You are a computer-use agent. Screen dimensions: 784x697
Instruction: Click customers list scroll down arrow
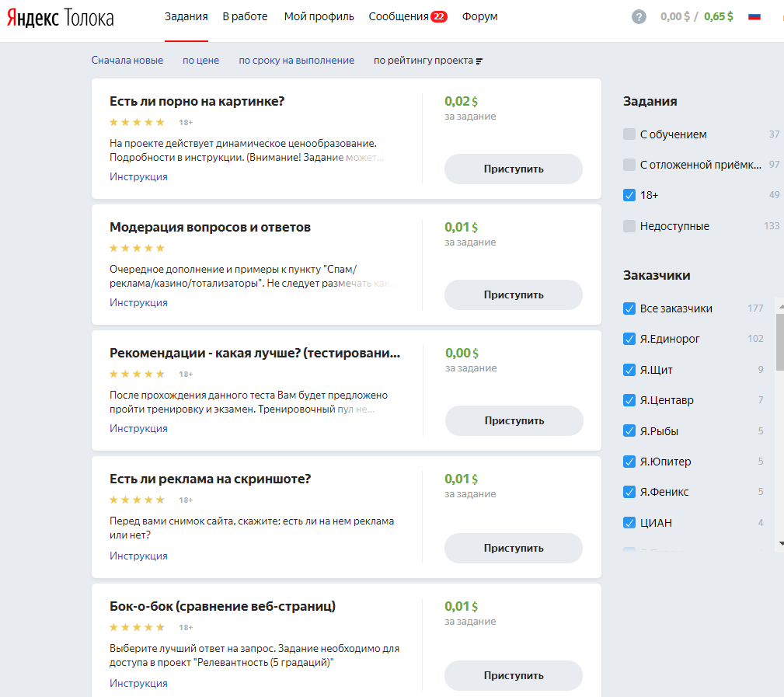[x=782, y=543]
